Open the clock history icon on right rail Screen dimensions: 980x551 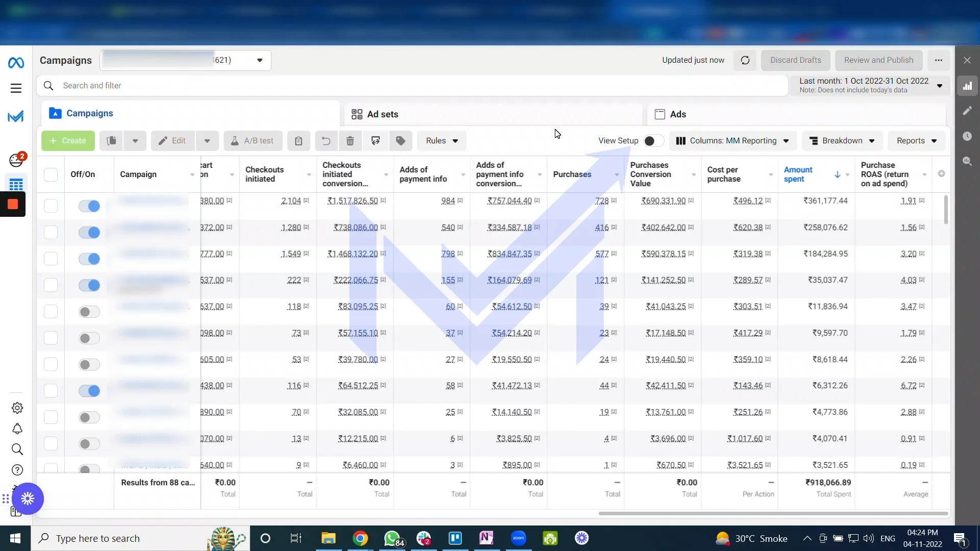point(967,136)
